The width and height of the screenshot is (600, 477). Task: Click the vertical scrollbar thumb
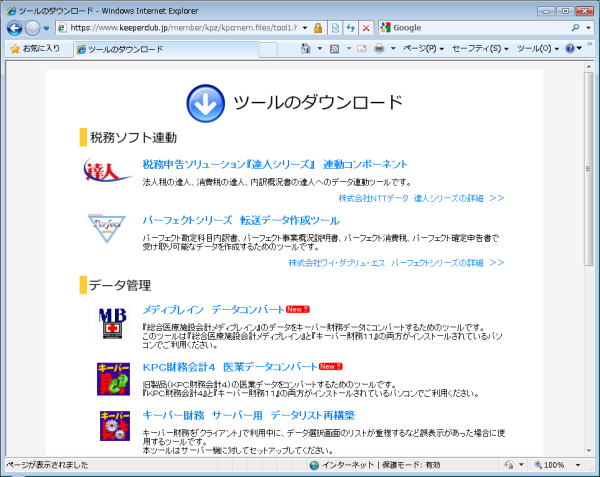pyautogui.click(x=588, y=168)
